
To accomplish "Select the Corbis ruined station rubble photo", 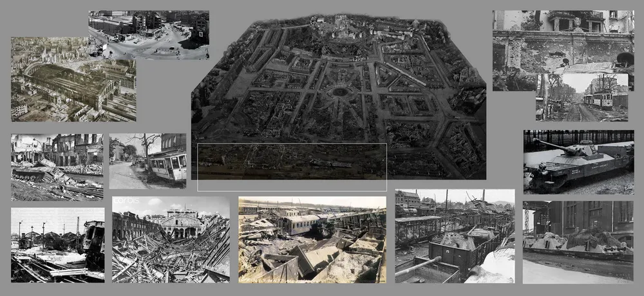I will 171,239.
